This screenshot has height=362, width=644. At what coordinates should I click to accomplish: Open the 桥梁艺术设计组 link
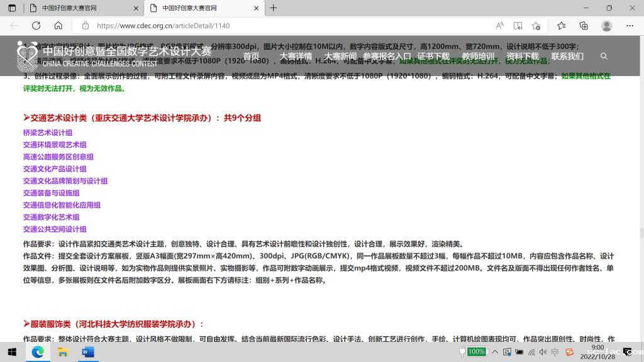[x=48, y=133]
